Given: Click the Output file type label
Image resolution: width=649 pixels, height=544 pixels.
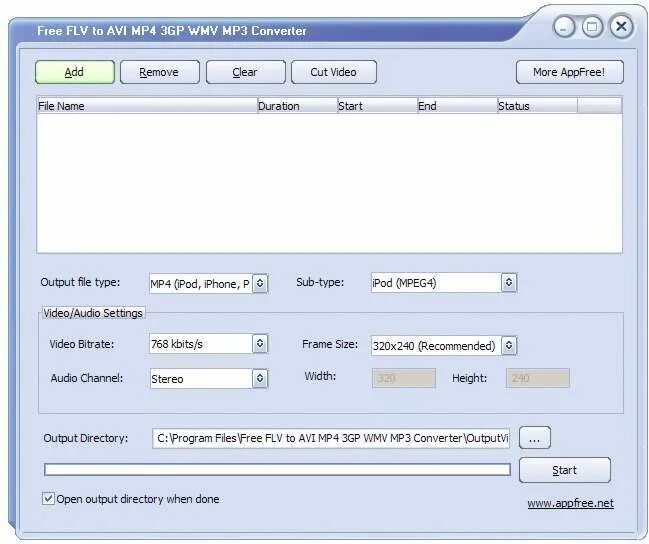Looking at the screenshot, I should point(80,282).
